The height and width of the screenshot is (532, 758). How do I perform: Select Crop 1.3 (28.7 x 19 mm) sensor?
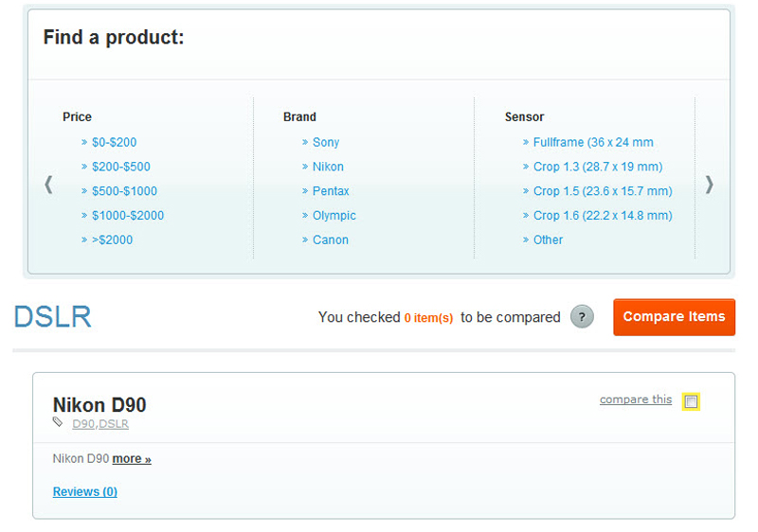[x=598, y=167]
